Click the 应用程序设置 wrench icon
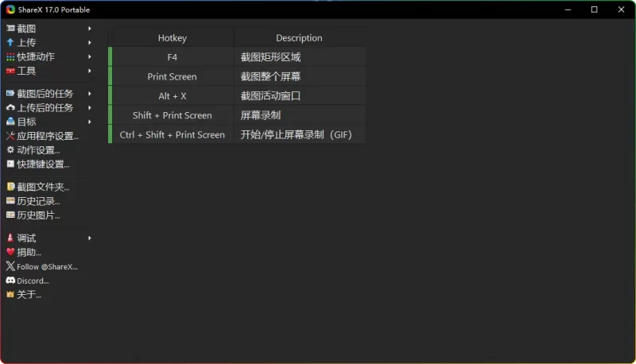The image size is (636, 364). [10, 136]
